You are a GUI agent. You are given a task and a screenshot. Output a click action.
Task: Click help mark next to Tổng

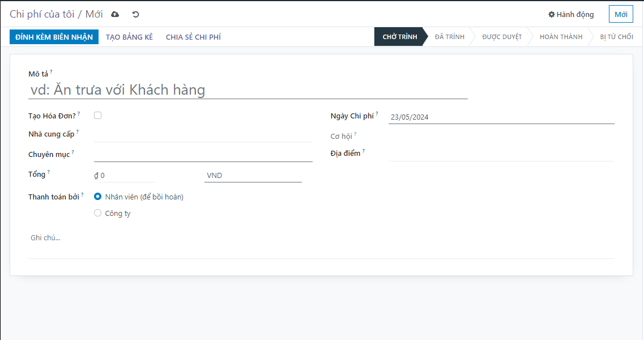[x=49, y=172]
